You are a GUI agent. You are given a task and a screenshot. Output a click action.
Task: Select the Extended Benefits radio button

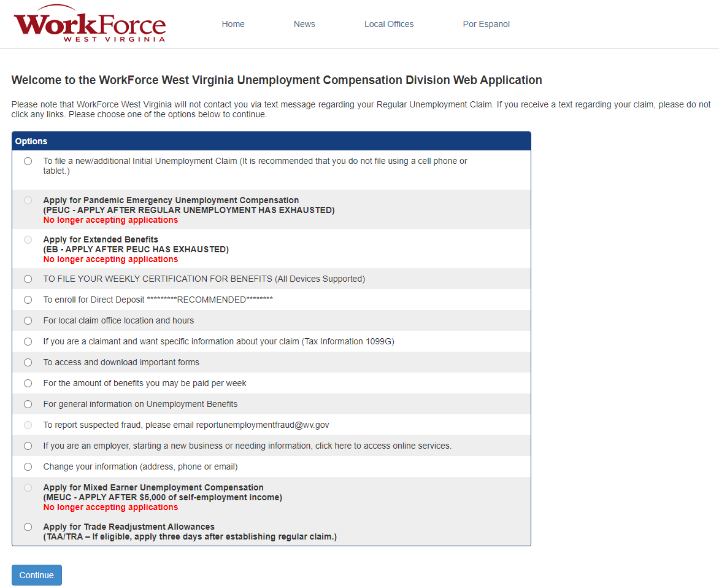pos(28,240)
